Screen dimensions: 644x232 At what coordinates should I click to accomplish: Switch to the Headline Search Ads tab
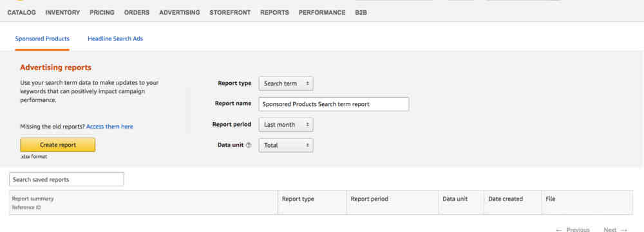click(x=115, y=39)
